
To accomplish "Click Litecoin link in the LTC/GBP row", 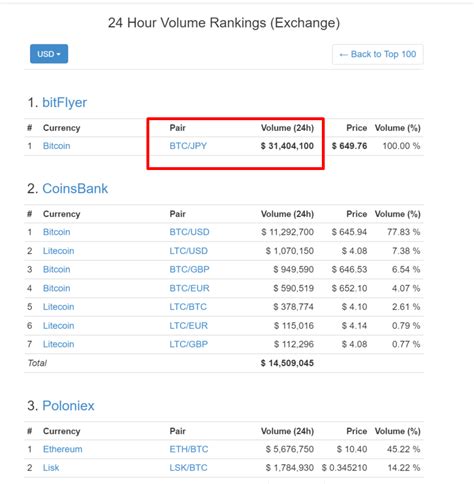I will (58, 344).
